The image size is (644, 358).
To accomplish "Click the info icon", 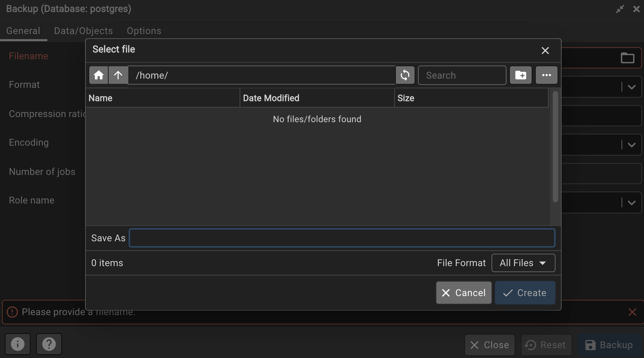I will click(x=18, y=344).
